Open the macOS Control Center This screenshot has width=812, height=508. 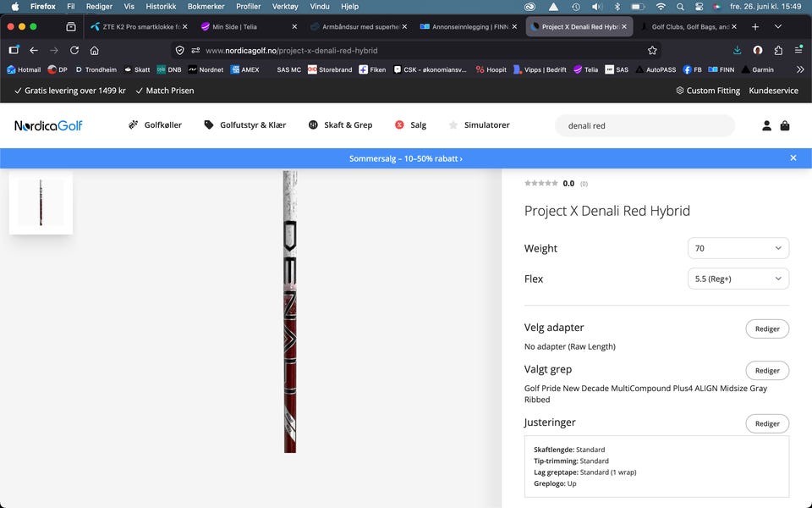coord(700,7)
